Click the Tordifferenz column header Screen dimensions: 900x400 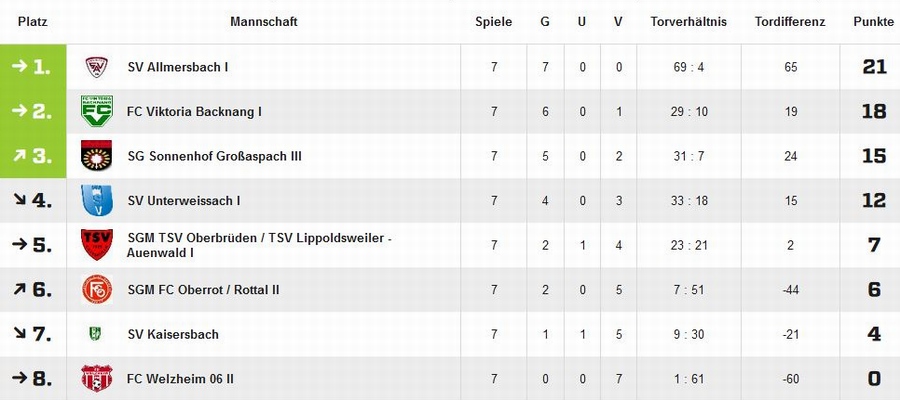pyautogui.click(x=790, y=22)
